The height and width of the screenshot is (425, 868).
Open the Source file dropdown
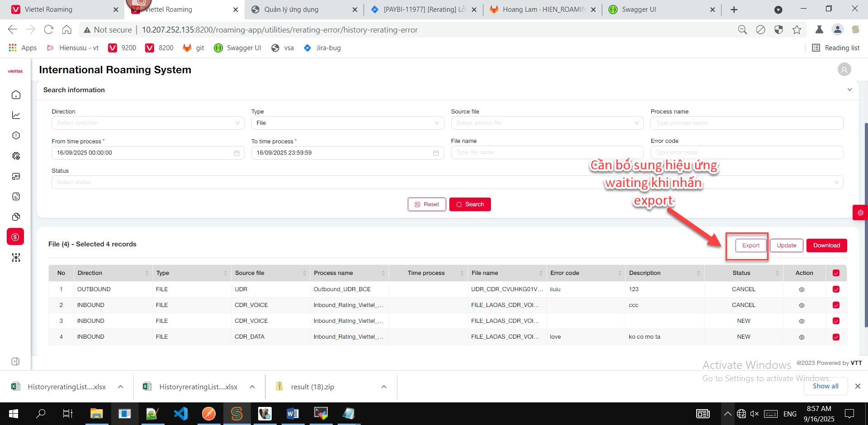pos(547,123)
